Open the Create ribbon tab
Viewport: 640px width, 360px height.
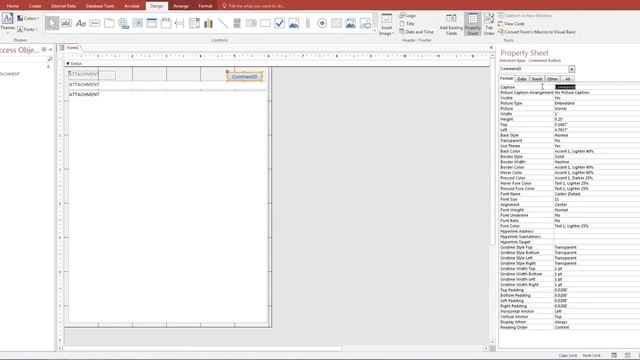[x=35, y=6]
